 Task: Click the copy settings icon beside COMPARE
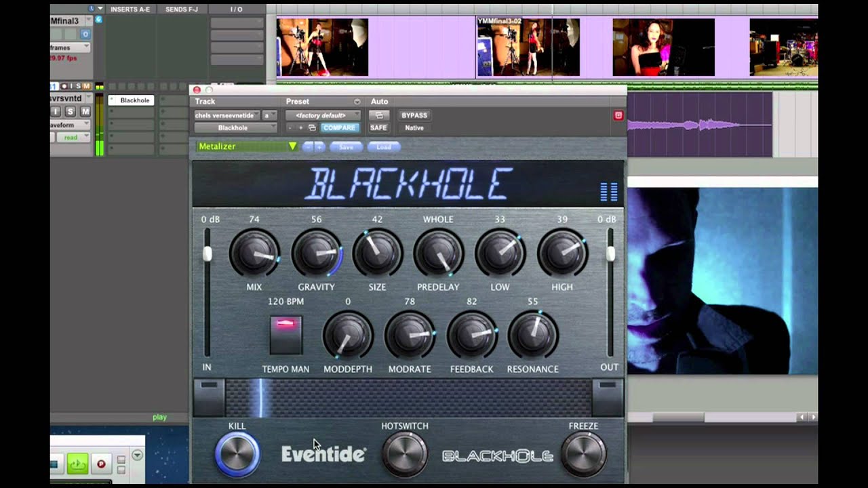point(312,127)
